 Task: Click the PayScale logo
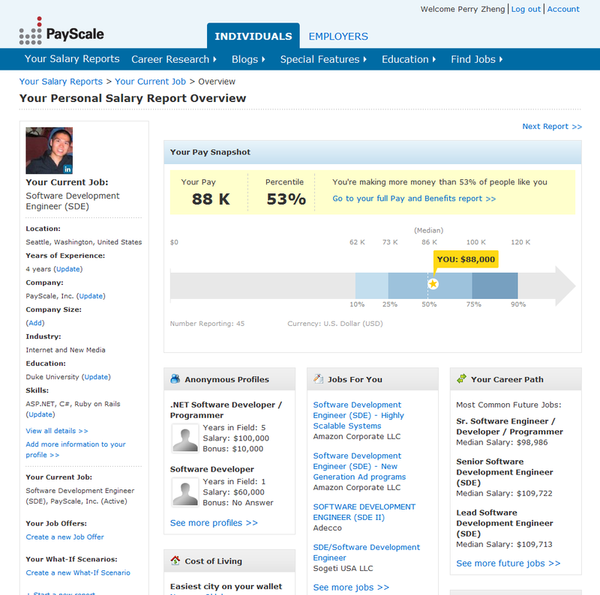(x=61, y=31)
